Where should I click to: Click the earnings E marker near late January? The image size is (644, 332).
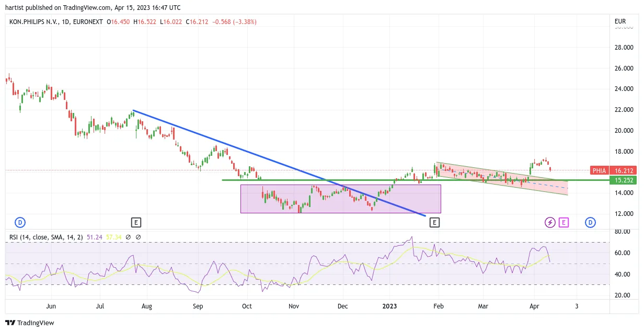434,223
